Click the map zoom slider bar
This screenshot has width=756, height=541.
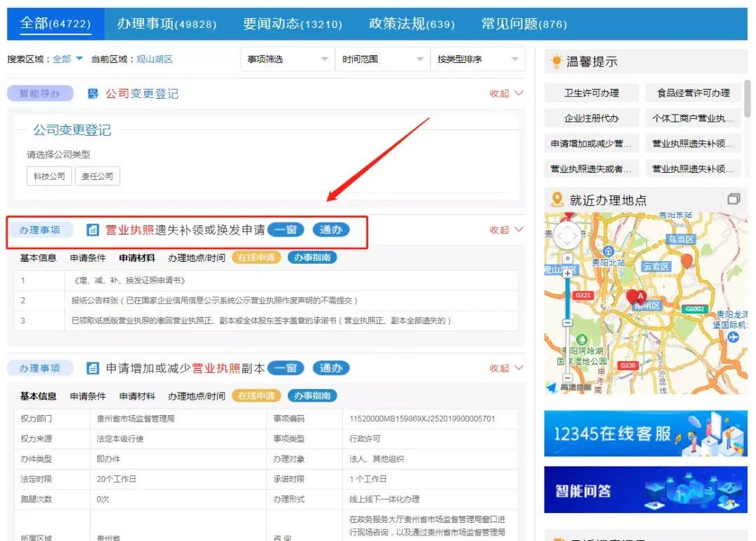point(567,298)
